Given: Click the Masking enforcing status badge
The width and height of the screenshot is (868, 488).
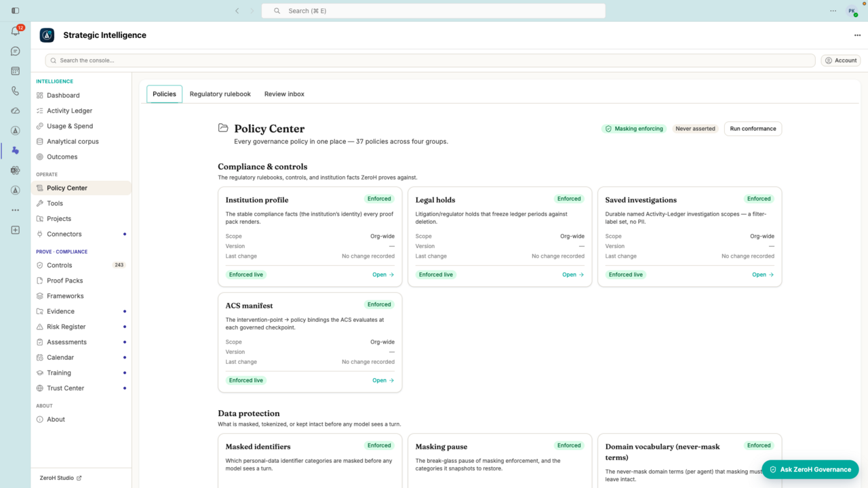Looking at the screenshot, I should point(634,129).
